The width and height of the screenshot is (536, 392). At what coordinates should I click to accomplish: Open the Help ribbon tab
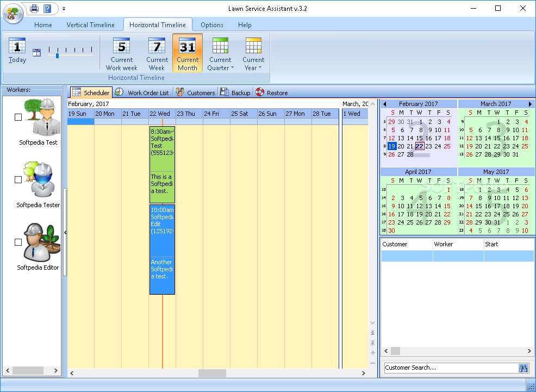[245, 25]
